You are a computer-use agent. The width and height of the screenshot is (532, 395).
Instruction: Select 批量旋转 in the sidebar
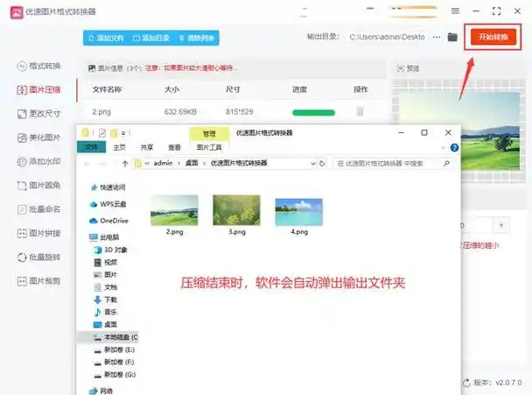[x=38, y=257]
